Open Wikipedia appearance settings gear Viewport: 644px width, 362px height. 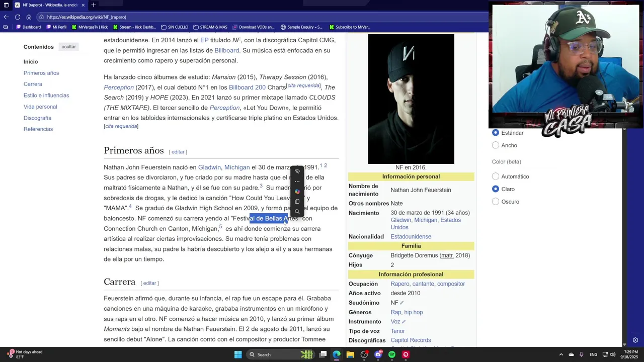pyautogui.click(x=635, y=340)
